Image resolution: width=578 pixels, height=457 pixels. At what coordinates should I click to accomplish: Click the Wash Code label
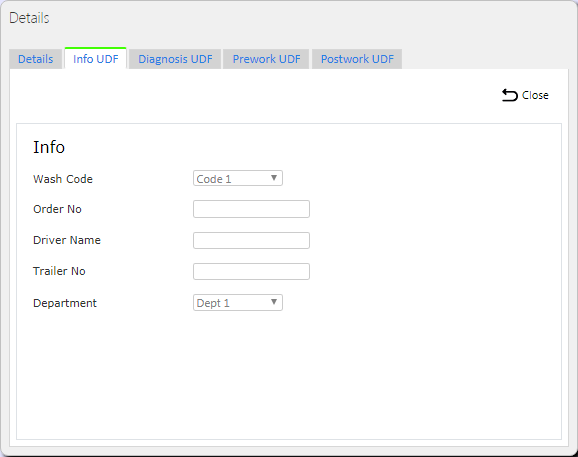63,179
